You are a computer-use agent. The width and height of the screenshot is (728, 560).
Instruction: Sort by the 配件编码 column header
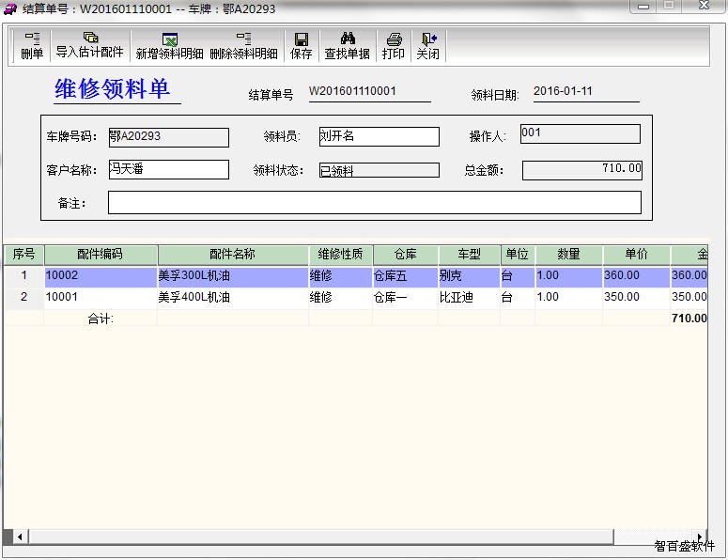pyautogui.click(x=101, y=255)
